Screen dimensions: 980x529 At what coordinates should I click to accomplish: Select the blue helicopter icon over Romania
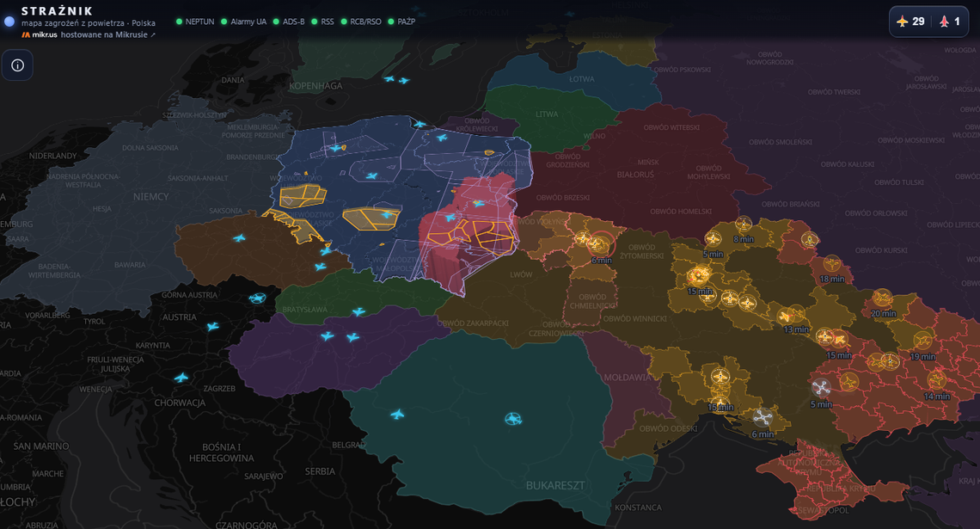[513, 419]
